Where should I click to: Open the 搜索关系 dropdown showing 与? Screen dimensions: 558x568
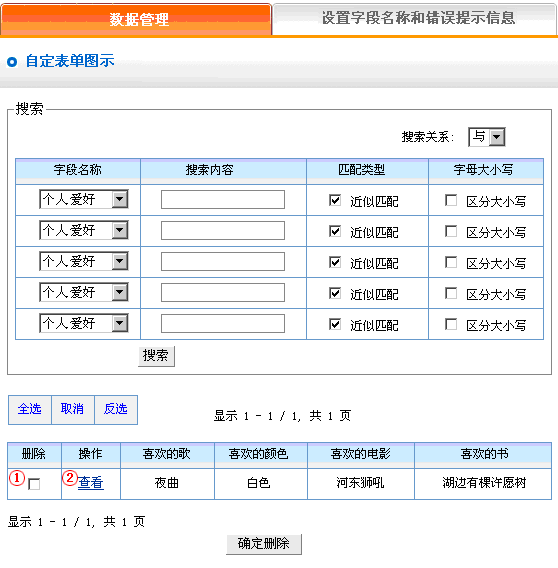pos(487,137)
